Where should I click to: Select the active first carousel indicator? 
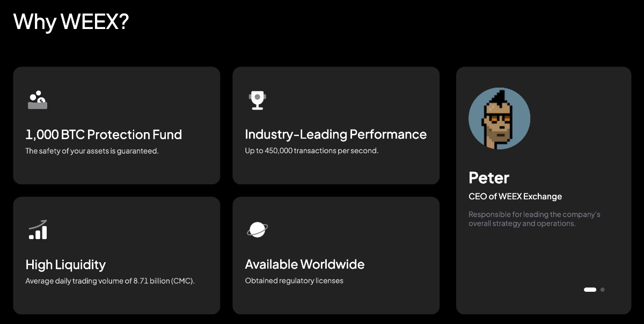[590, 290]
